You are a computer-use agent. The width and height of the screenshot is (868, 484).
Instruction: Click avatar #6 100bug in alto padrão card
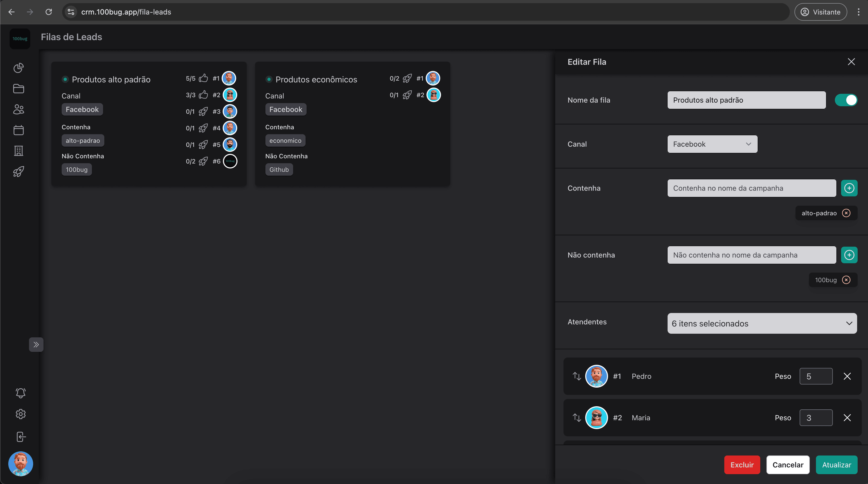(x=230, y=161)
